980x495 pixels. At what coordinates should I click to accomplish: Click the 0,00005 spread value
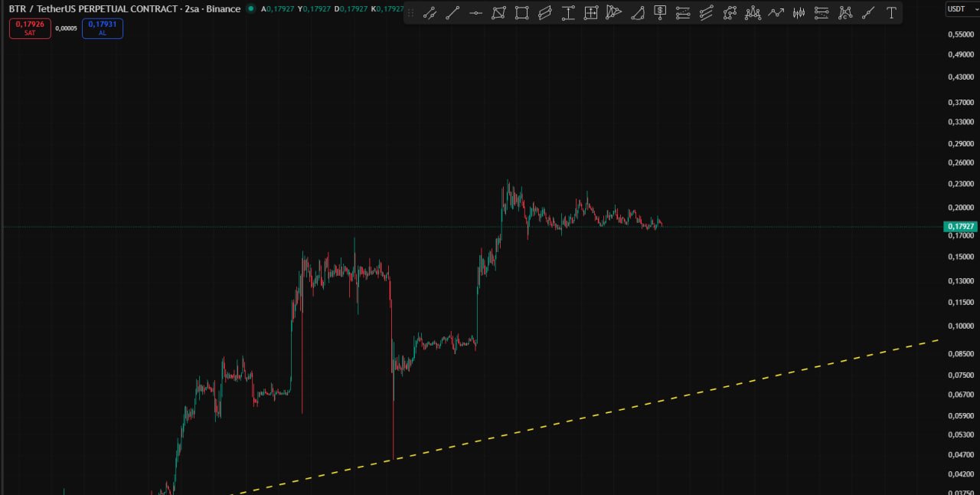tap(67, 28)
